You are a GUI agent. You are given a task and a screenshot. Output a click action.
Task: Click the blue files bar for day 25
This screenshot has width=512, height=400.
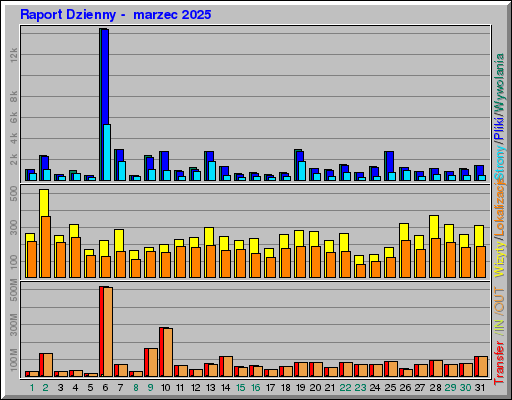[x=390, y=162]
